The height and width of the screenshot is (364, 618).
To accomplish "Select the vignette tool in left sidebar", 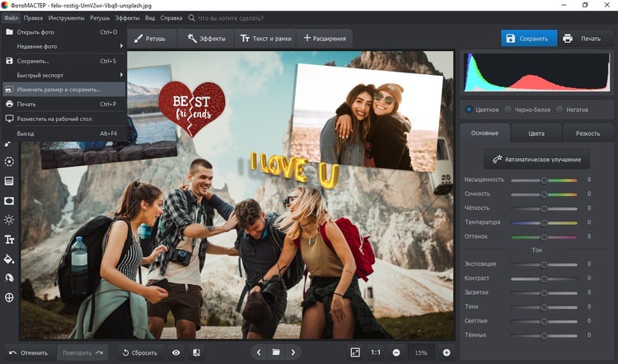I will 9,201.
